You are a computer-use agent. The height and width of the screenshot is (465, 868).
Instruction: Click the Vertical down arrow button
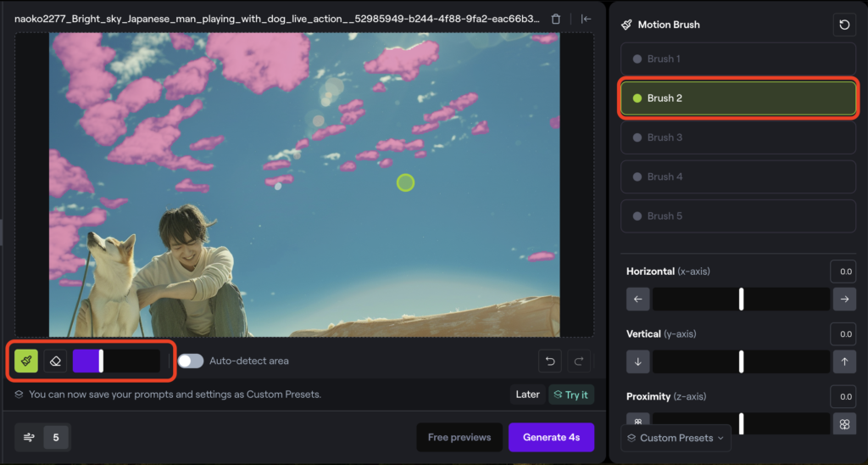point(638,361)
